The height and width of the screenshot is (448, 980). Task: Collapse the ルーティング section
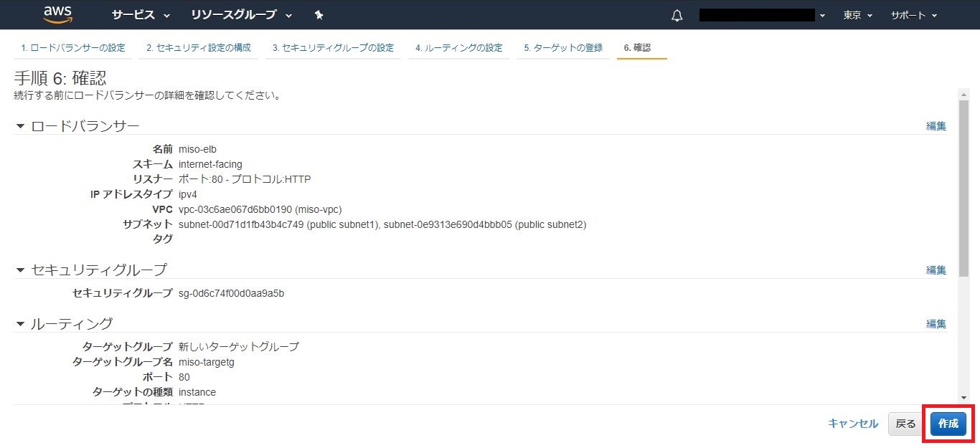[x=21, y=324]
